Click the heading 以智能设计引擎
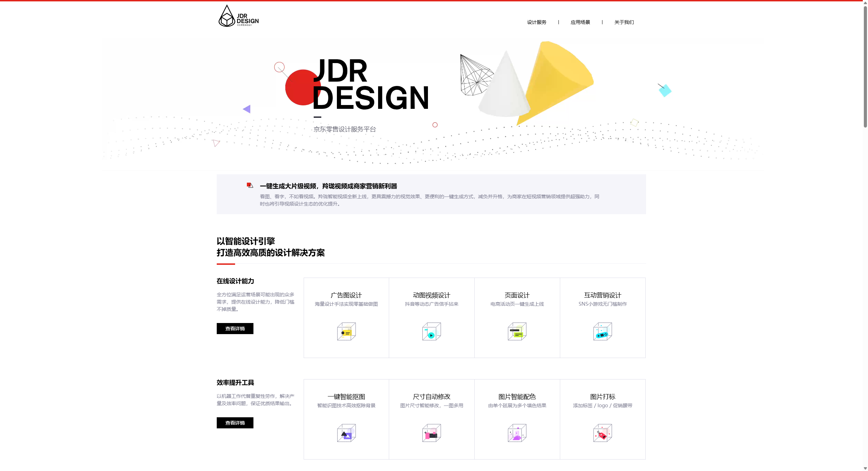 246,241
